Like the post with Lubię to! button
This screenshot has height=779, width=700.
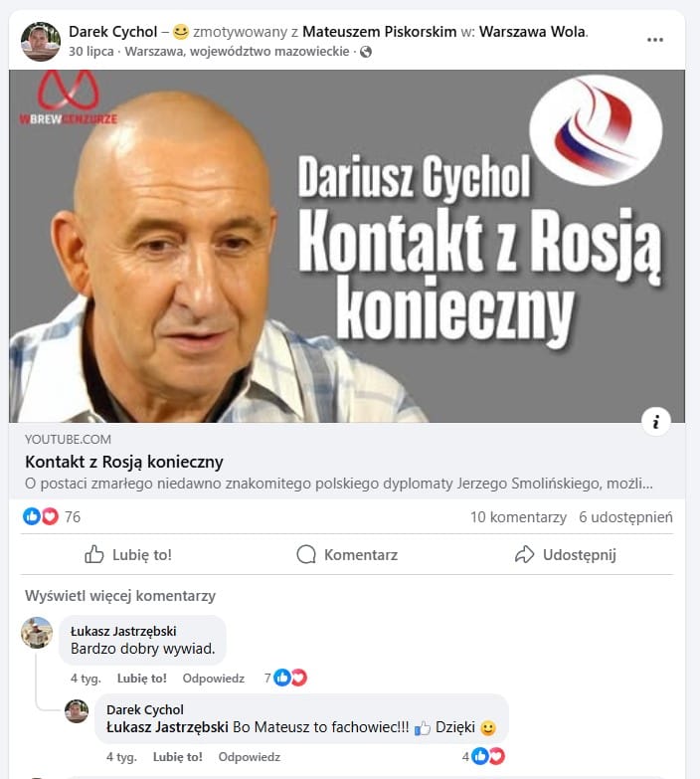tap(128, 554)
